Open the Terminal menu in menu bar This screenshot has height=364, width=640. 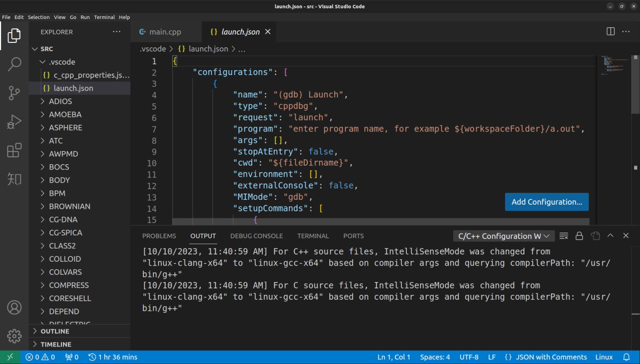coord(104,17)
